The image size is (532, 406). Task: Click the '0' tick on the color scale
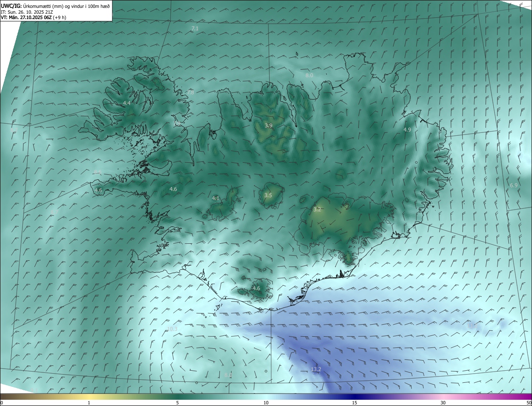[x=1, y=403]
